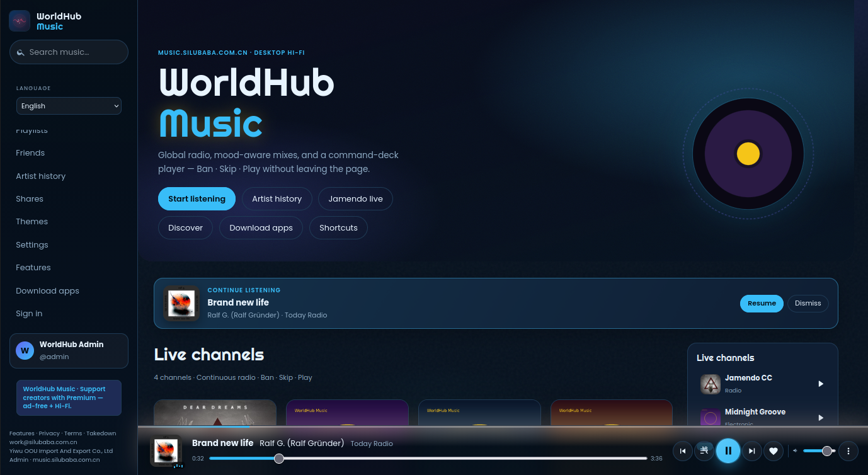Open the WorldHub Admin profile card
The width and height of the screenshot is (868, 475).
[x=69, y=351]
